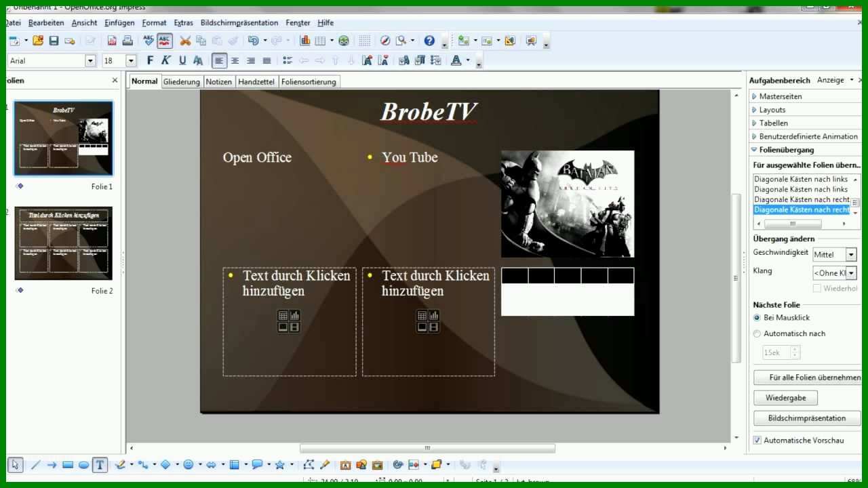Screen dimensions: 868x488
Task: Switch to the Gliederung tab
Action: 182,81
